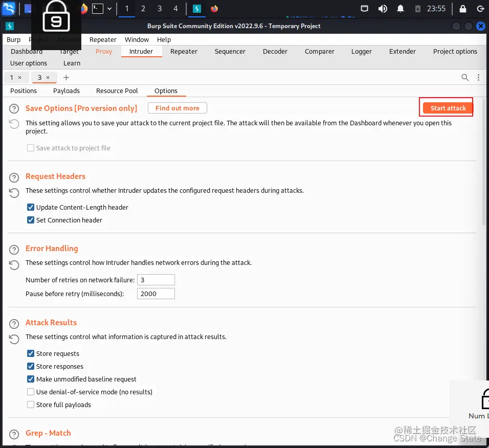Uncheck Set Connection header
The width and height of the screenshot is (489, 448).
pyautogui.click(x=31, y=220)
